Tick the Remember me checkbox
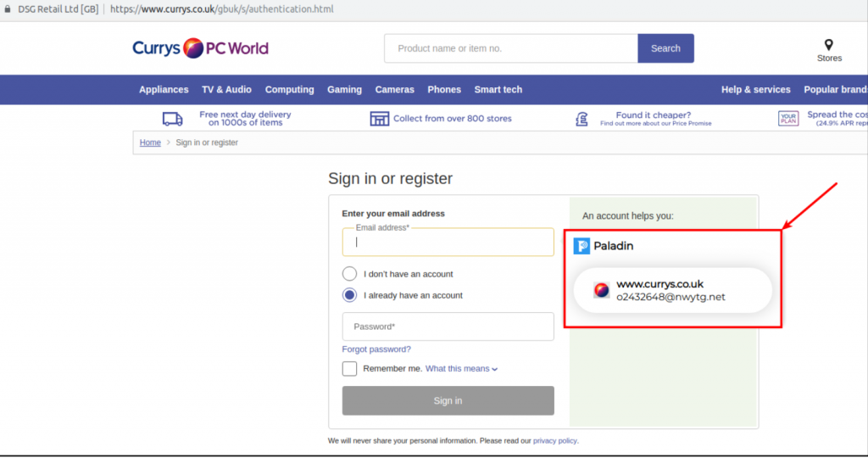This screenshot has height=458, width=868. [x=349, y=368]
